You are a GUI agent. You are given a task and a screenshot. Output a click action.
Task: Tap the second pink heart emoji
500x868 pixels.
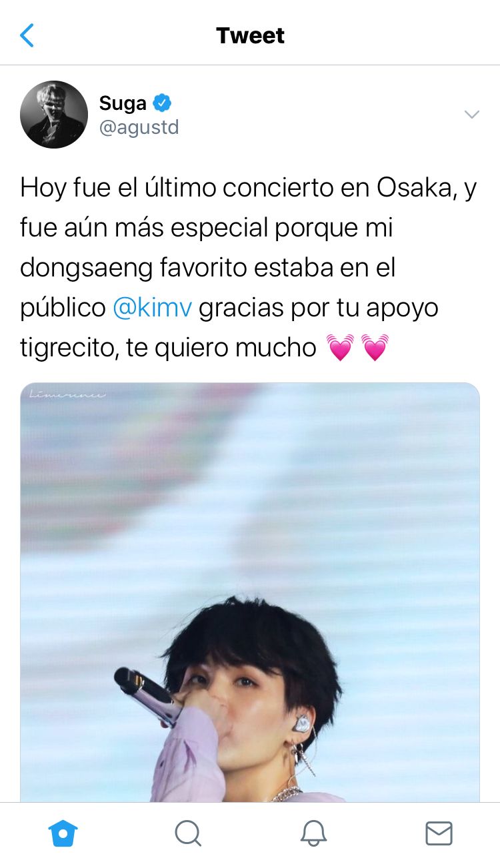coord(375,348)
